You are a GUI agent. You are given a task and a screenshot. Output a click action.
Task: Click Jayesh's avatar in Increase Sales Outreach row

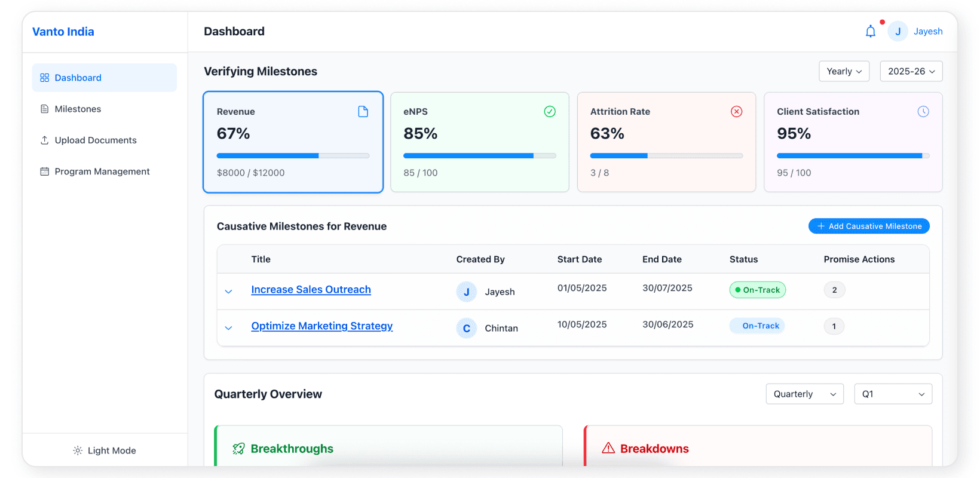(x=467, y=292)
